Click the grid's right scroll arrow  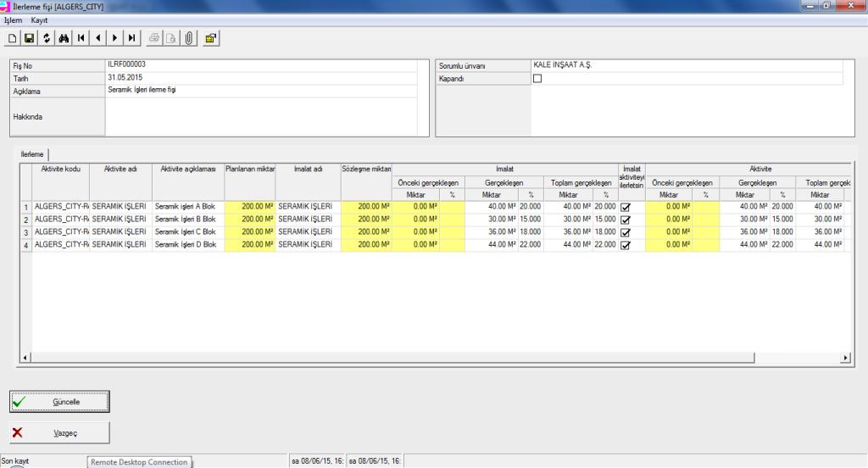coord(845,358)
